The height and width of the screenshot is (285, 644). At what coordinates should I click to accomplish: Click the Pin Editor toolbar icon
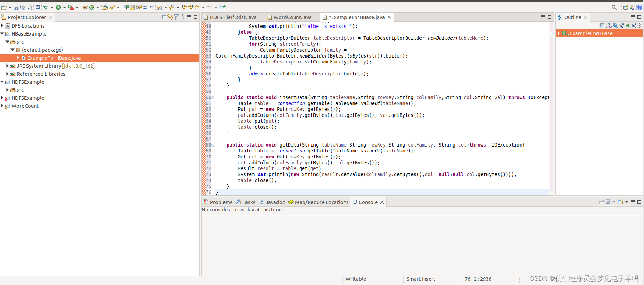click(222, 7)
